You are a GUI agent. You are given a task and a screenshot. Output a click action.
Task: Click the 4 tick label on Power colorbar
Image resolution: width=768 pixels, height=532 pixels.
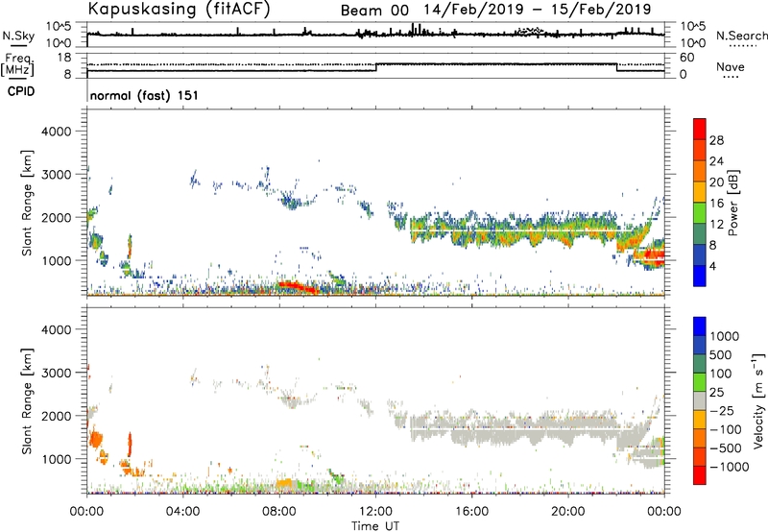[x=713, y=266]
